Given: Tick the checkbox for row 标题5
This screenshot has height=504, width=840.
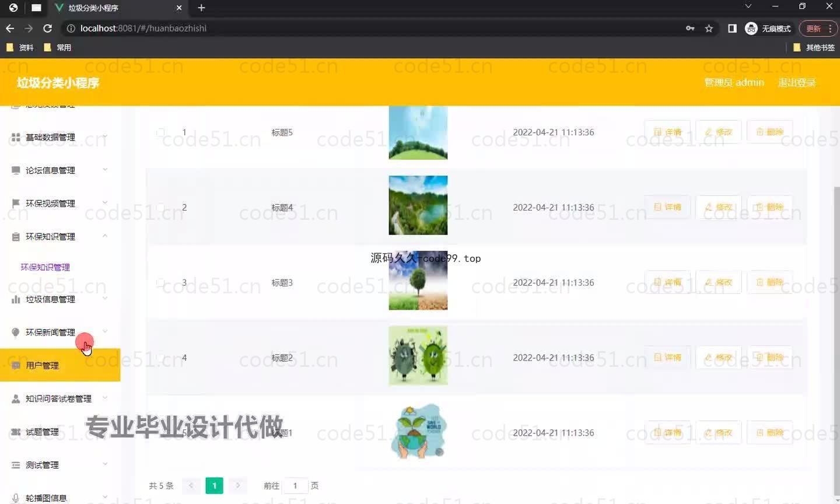Looking at the screenshot, I should coord(160,132).
